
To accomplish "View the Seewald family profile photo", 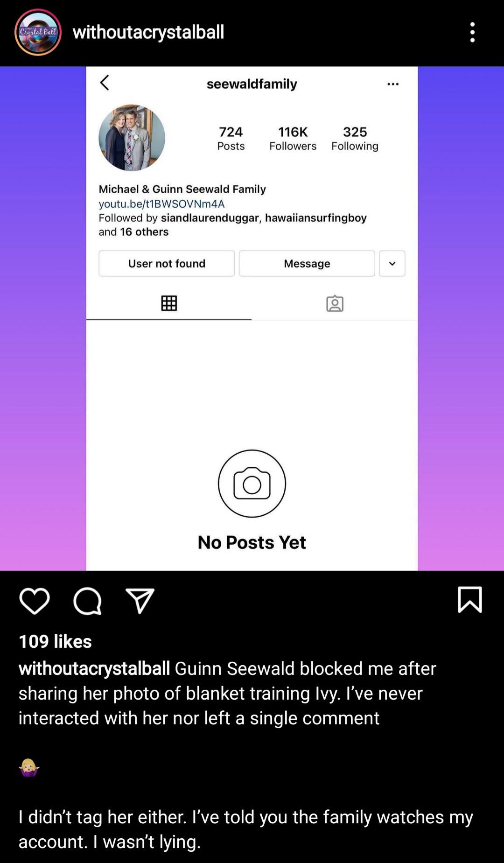I will pos(132,138).
